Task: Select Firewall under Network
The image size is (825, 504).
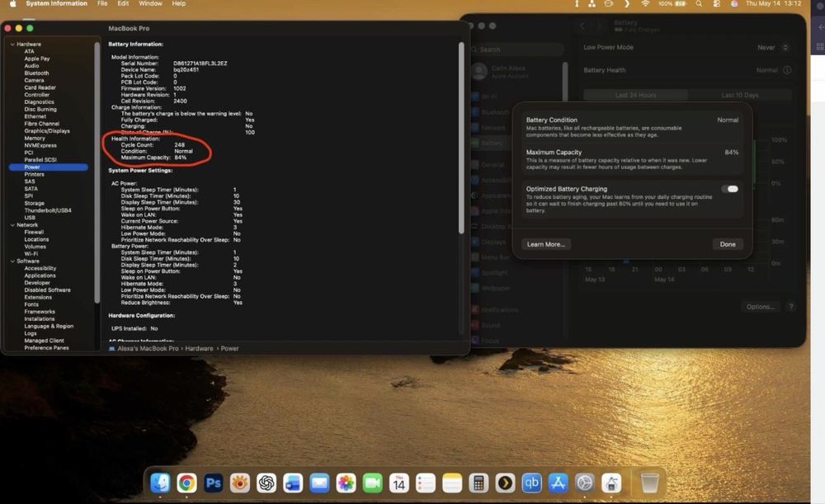Action: [x=34, y=232]
